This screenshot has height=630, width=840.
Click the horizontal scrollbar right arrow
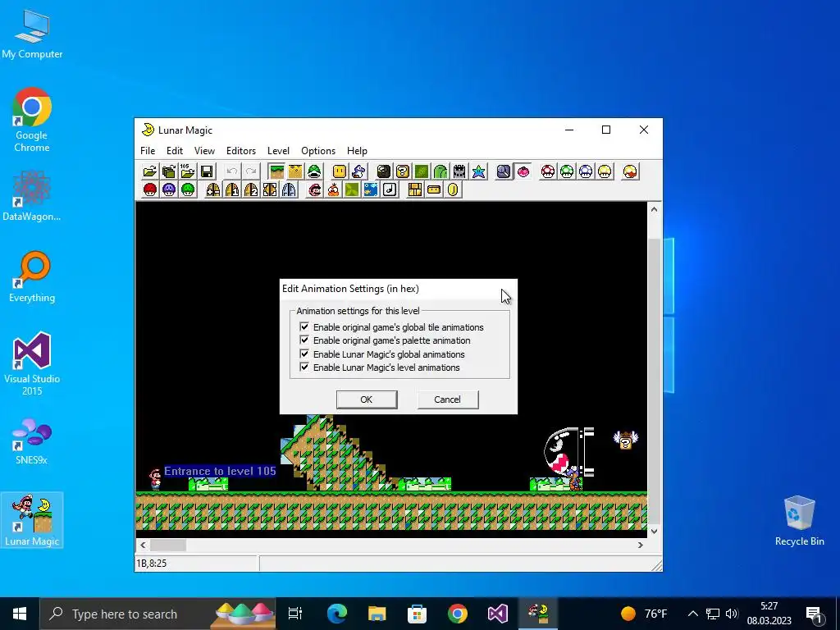pos(640,545)
